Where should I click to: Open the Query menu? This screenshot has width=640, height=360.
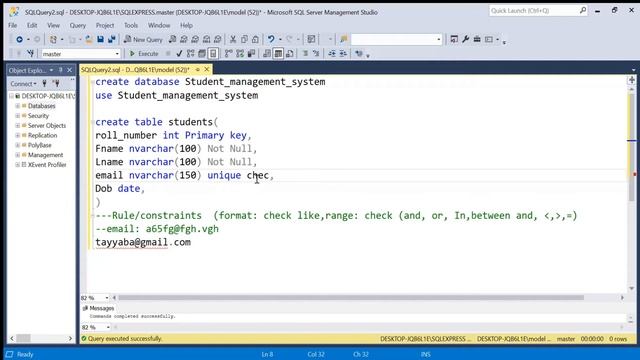78,25
